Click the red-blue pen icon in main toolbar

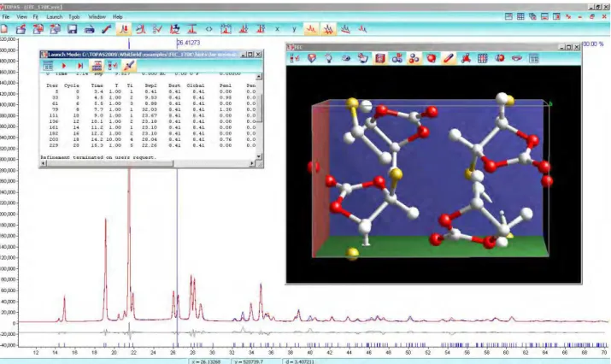click(x=106, y=29)
